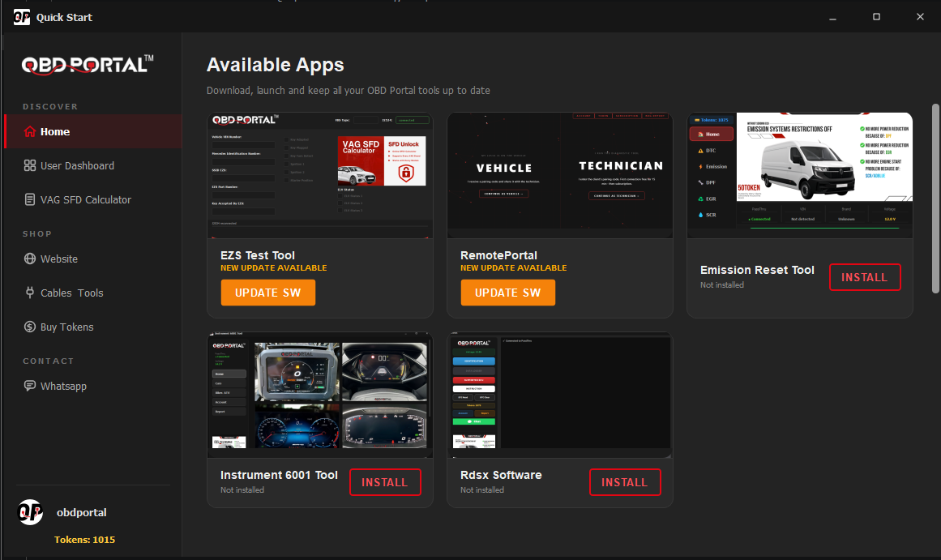Open the Home menu item
Screen dimensions: 941x560
(x=93, y=131)
